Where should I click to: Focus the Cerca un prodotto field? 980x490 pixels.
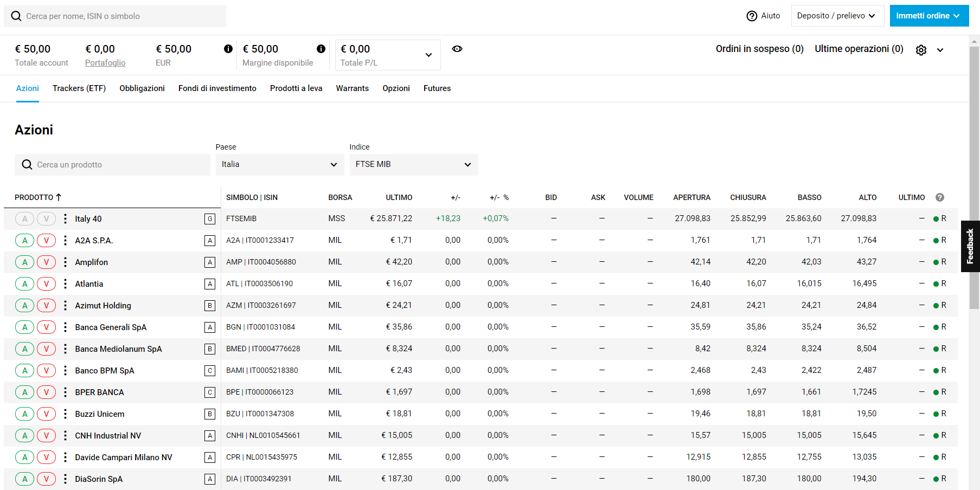(112, 165)
